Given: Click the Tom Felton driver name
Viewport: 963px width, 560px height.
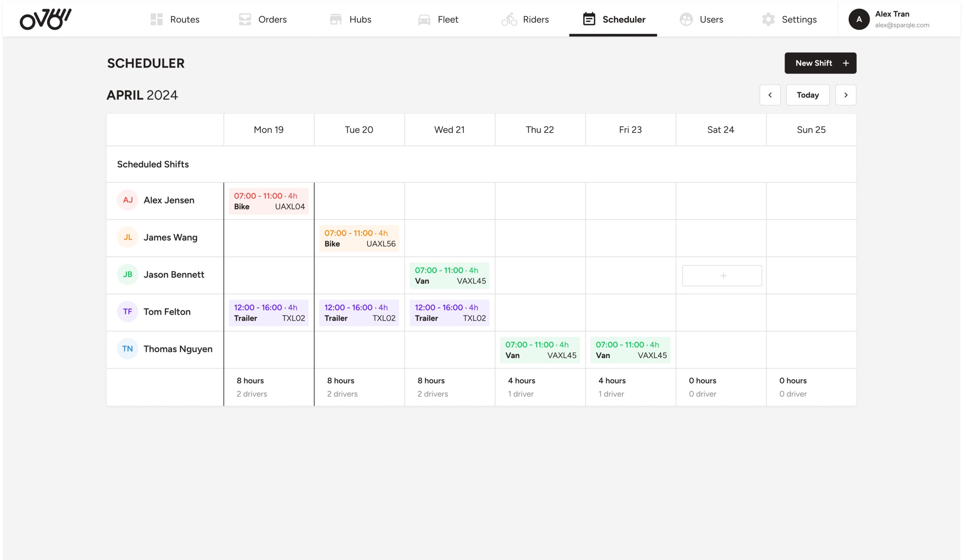Looking at the screenshot, I should (167, 312).
